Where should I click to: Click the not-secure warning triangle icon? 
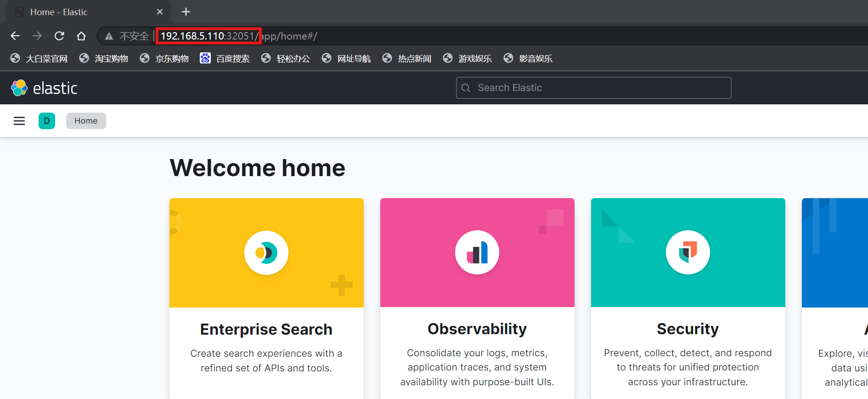(109, 36)
